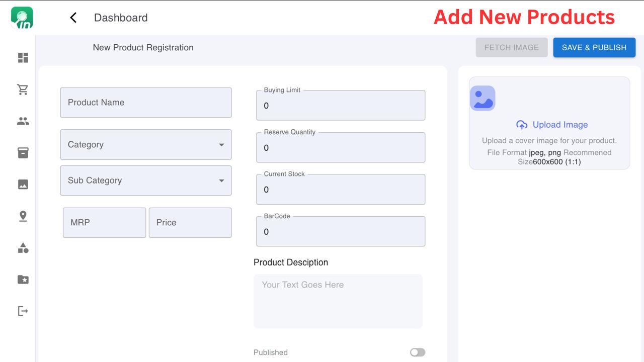
Task: Click the logout icon at sidebar bottom
Action: click(x=22, y=310)
